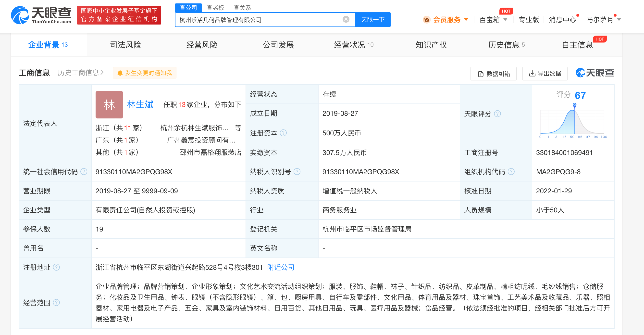
Task: Click help icon beside 注册地址
Action: [57, 267]
